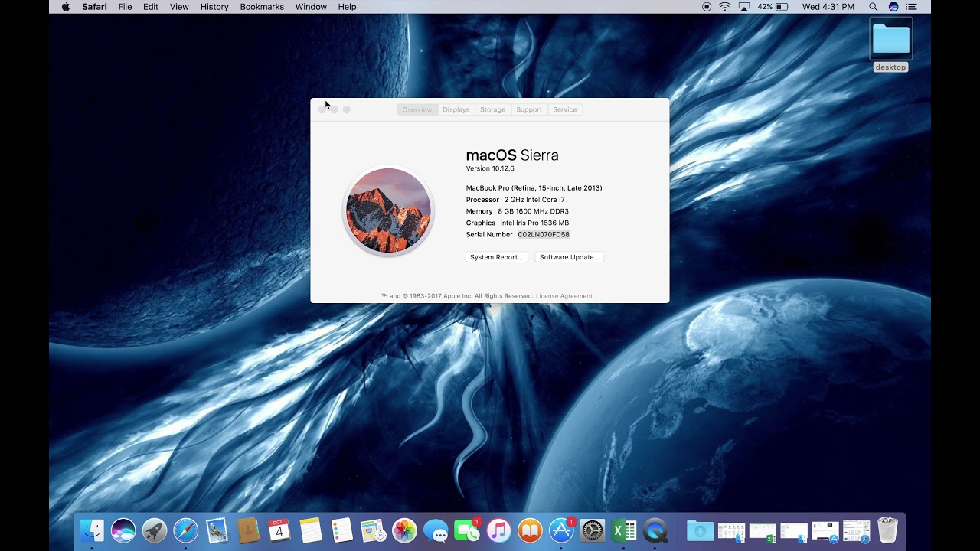Open the Window menu

[311, 7]
